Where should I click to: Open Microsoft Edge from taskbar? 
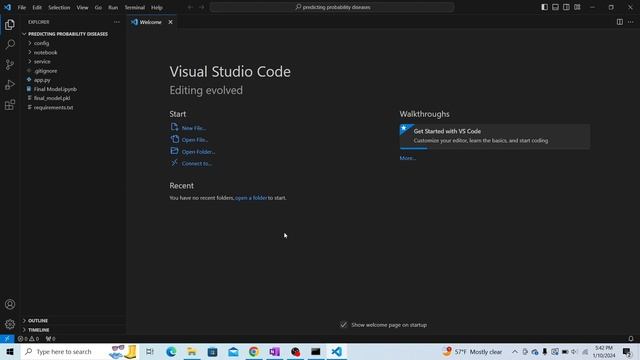171,351
